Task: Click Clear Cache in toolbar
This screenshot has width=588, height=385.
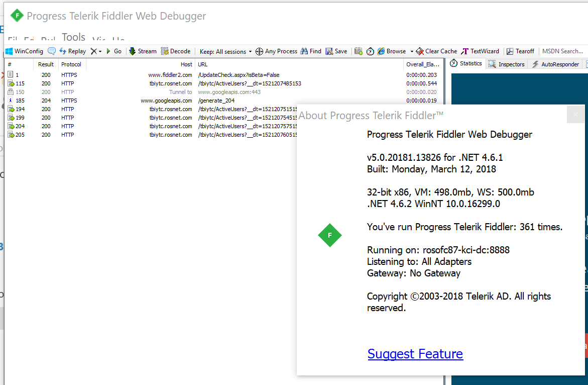Action: [x=436, y=51]
